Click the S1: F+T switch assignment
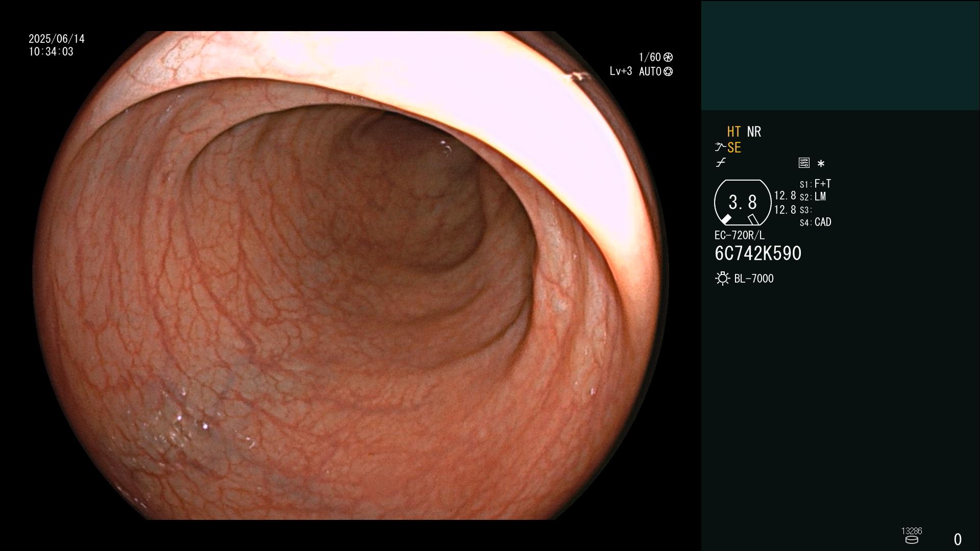 815,184
